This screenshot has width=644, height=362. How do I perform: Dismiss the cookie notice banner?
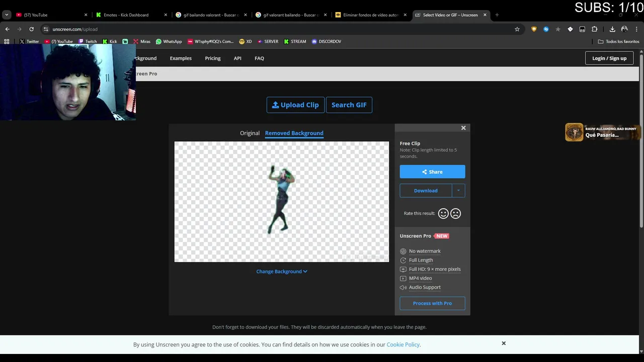click(503, 343)
